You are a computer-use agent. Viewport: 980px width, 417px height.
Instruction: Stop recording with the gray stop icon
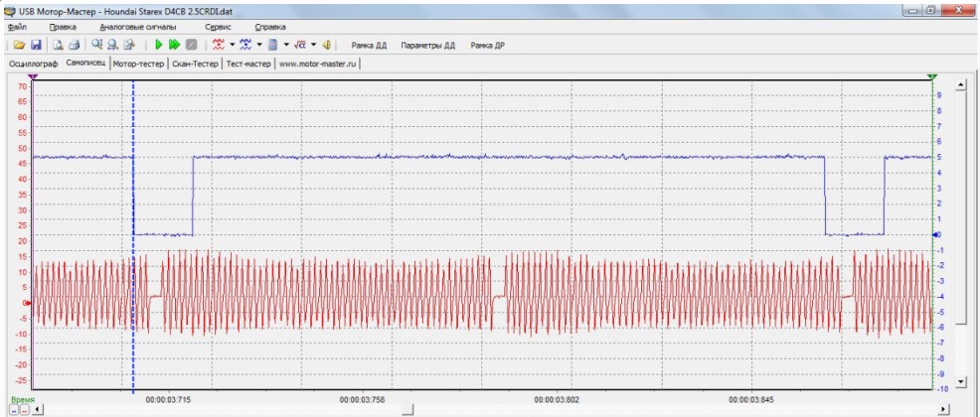(x=192, y=45)
